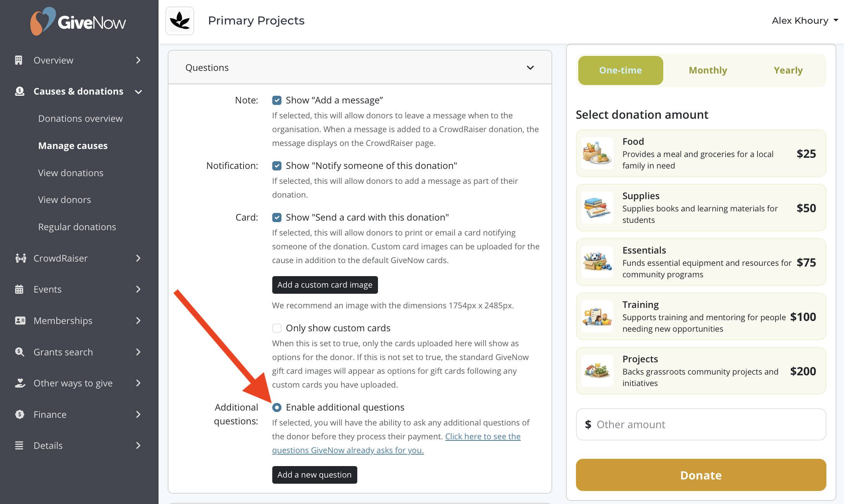Click the Other amount input field
844x504 pixels.
coord(701,424)
